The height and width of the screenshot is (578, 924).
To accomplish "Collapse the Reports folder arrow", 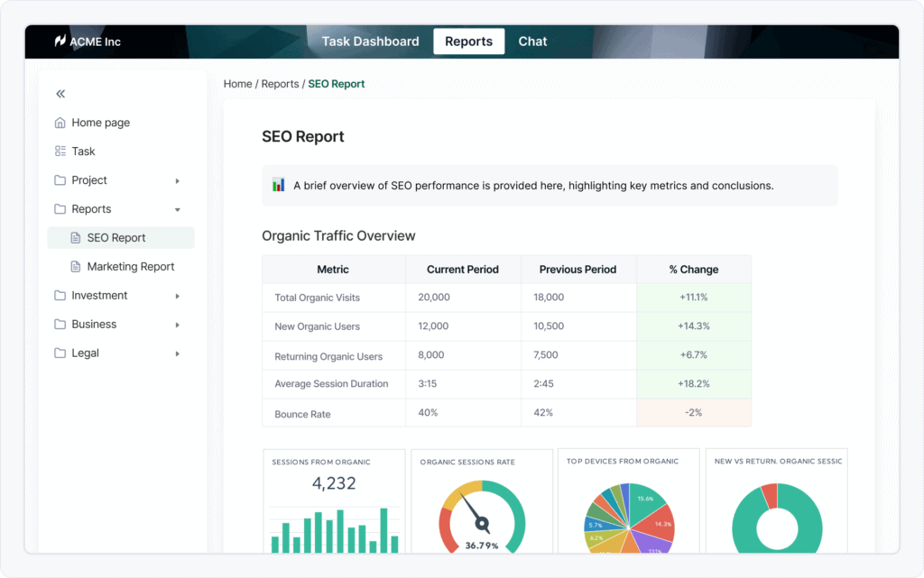I will 178,209.
